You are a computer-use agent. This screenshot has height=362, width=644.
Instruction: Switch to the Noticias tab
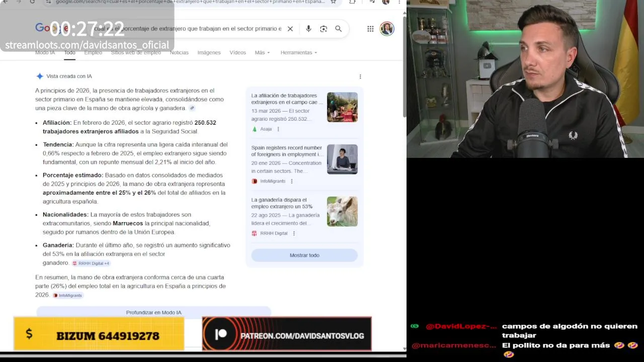click(179, 52)
